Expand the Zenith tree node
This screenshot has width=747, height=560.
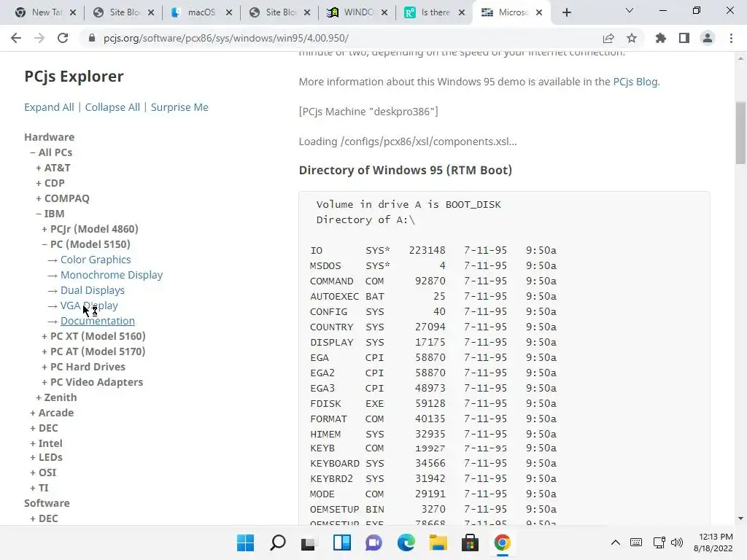click(56, 397)
